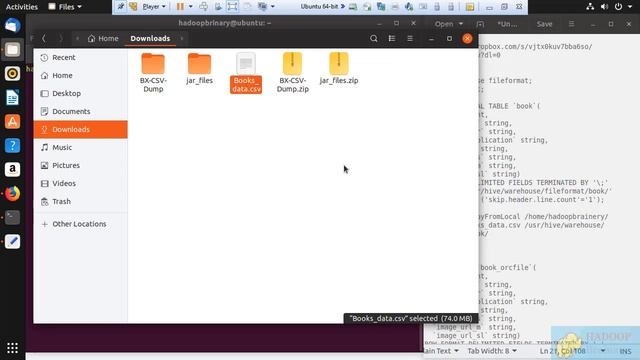Click the yellow notes icon in VMware toolbar
640x360 pixels.
click(470, 7)
